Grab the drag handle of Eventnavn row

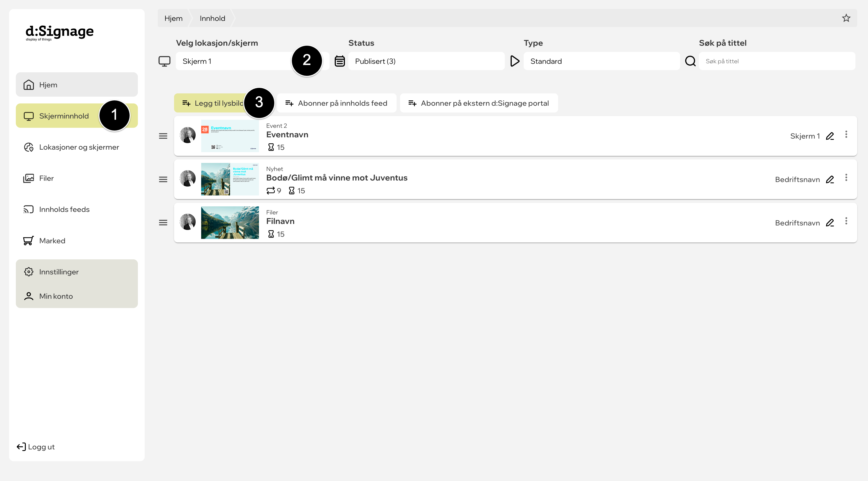(163, 136)
